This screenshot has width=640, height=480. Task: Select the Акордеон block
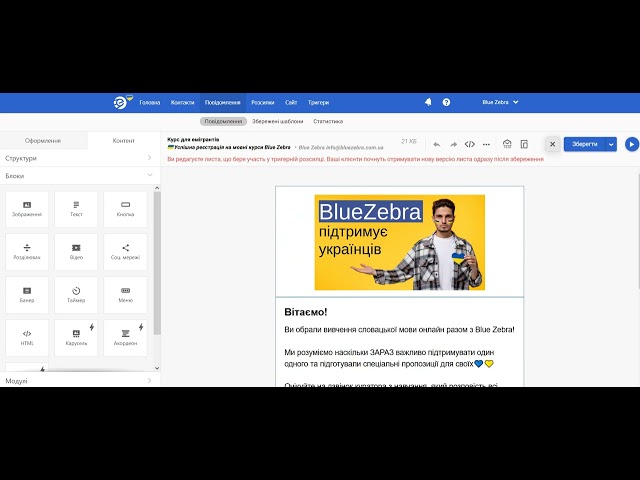coord(125,338)
